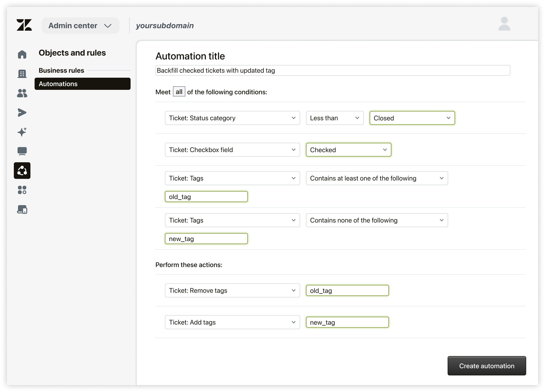Click the new_tag condition tag field
Image resolution: width=545 pixels, height=392 pixels.
[206, 239]
